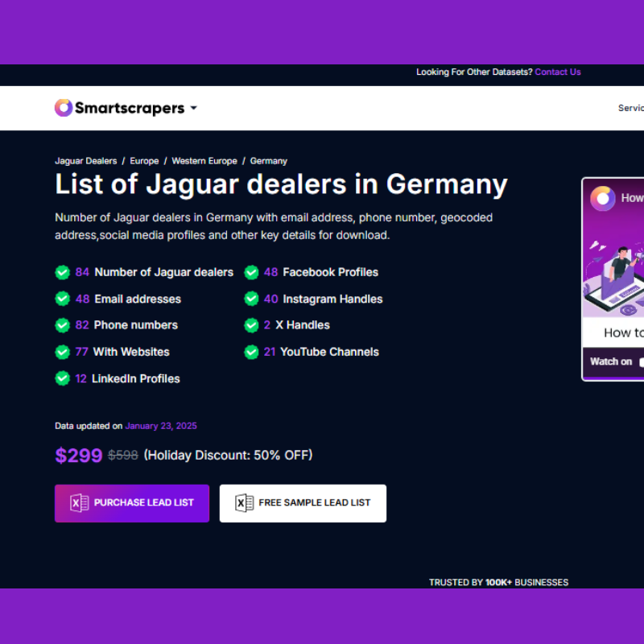Click the Excel icon in Purchase button
Screen dimensions: 644x644
[79, 502]
